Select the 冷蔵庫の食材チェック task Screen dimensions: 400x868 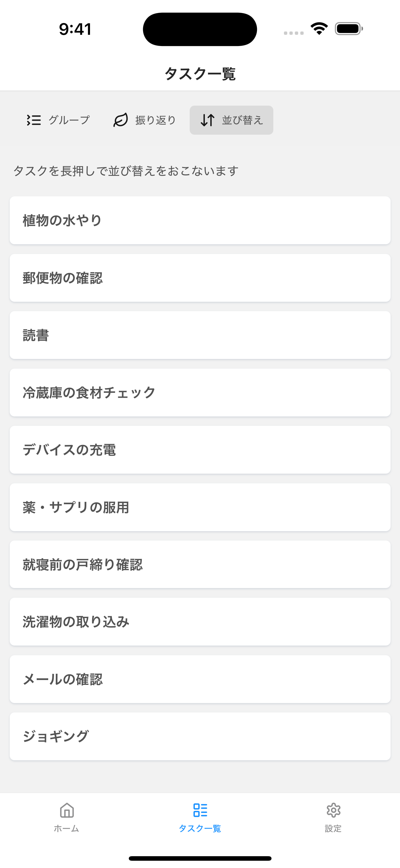point(200,393)
